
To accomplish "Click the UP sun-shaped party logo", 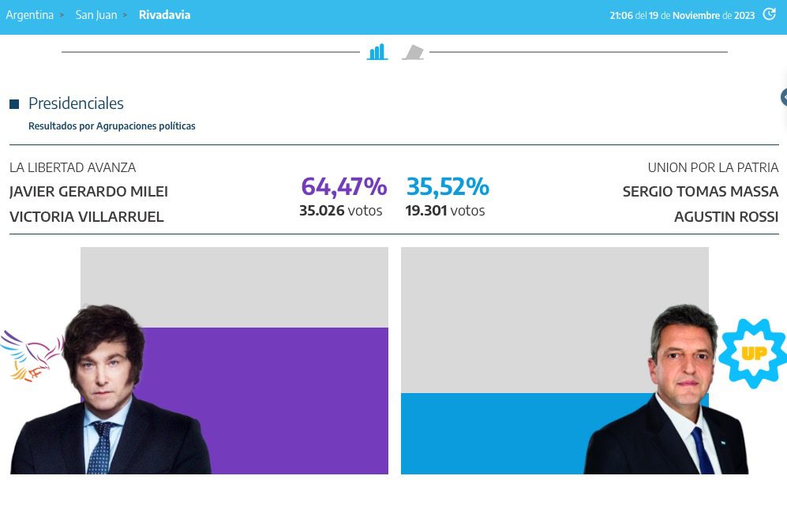I will [x=754, y=353].
